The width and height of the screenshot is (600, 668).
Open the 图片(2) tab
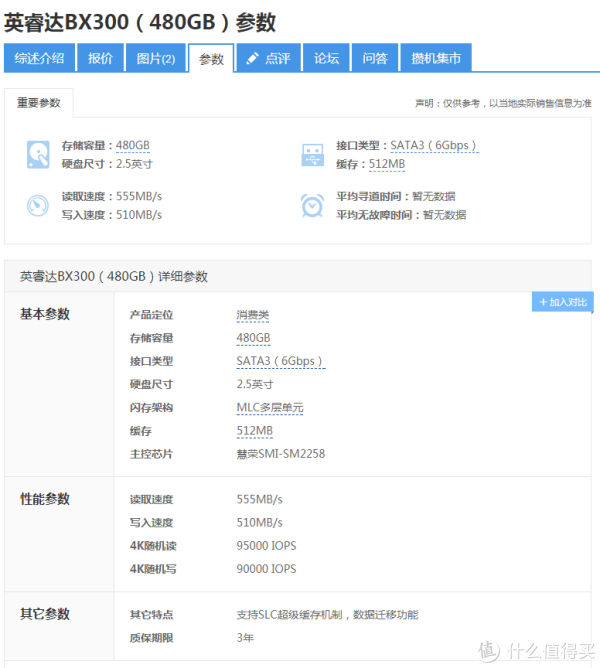point(156,58)
